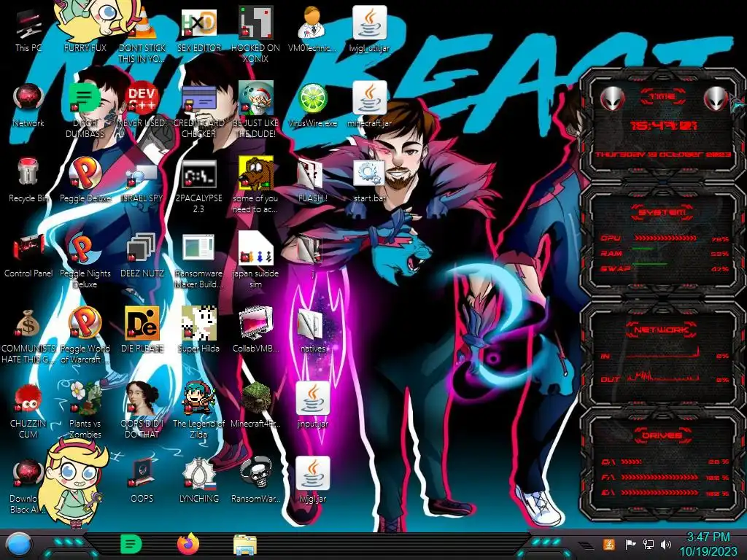
Task: Launch VirusWire.exe lime icon
Action: 312,98
